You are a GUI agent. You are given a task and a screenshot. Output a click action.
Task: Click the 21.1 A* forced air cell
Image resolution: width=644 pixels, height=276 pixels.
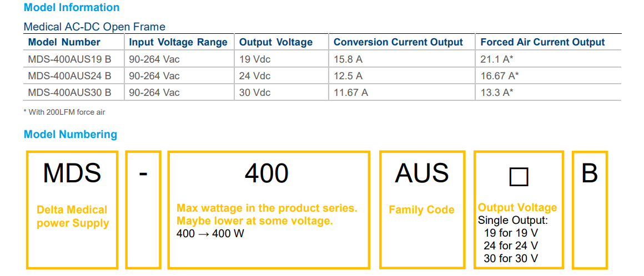[x=496, y=59]
